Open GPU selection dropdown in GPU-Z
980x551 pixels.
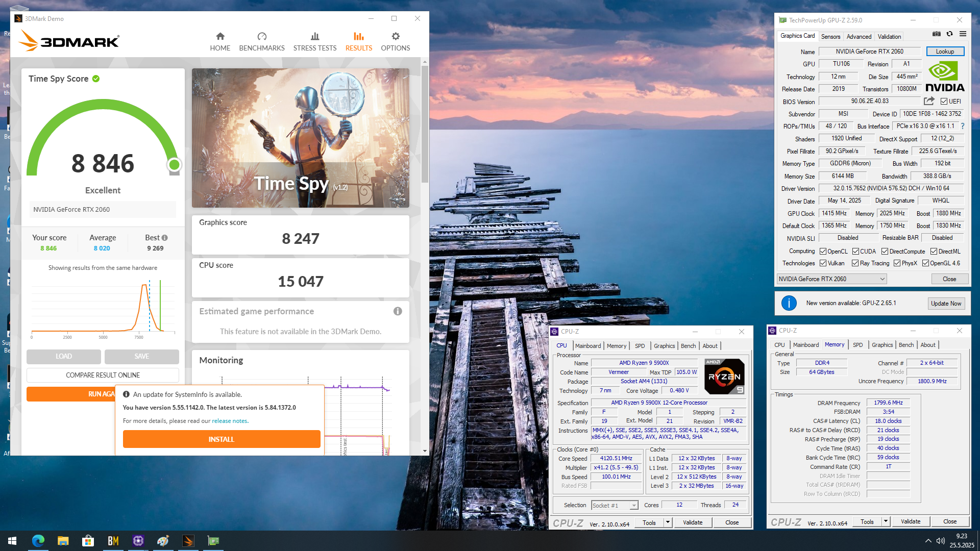pyautogui.click(x=831, y=279)
